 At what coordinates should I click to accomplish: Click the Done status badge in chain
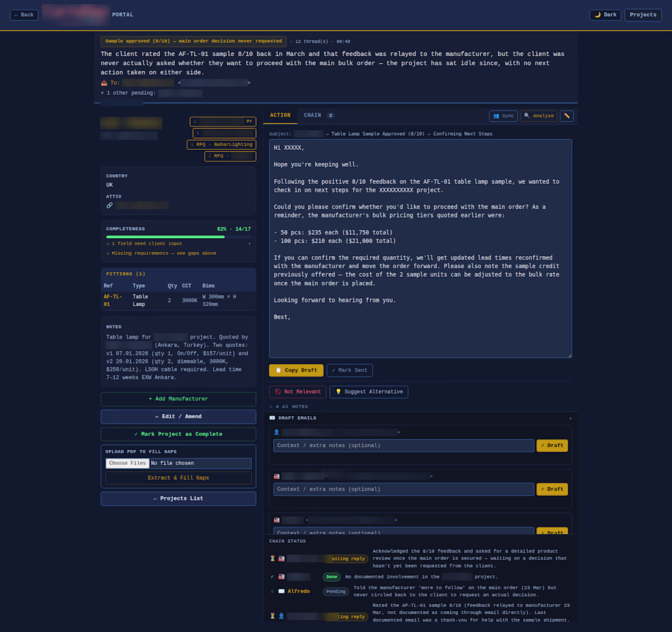(x=331, y=577)
